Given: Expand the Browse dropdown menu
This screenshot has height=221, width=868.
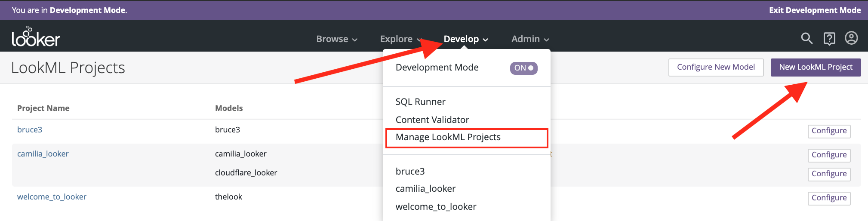Looking at the screenshot, I should click(336, 39).
